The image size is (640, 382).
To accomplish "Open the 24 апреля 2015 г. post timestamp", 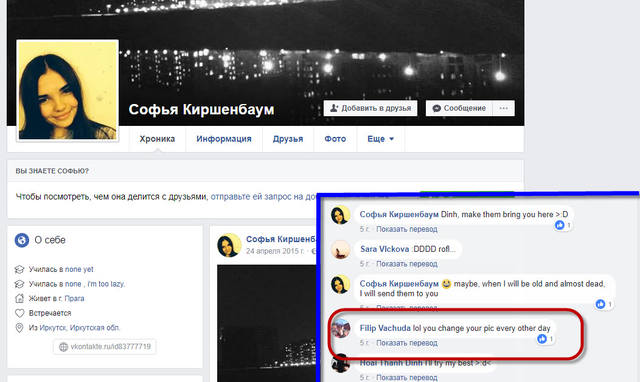I will point(275,251).
